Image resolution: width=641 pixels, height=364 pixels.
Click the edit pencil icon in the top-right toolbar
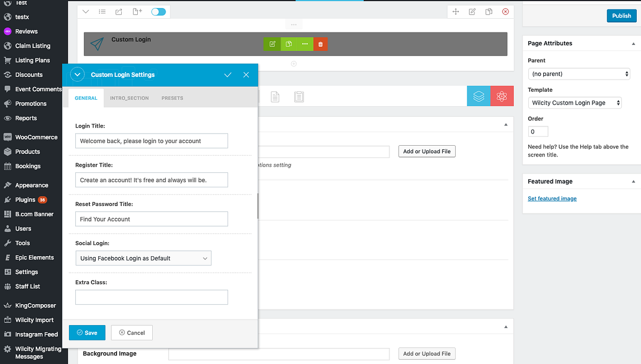tap(472, 11)
